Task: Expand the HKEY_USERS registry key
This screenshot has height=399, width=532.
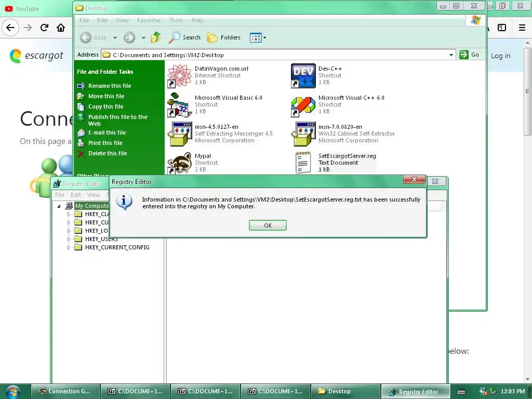Action: click(x=69, y=239)
